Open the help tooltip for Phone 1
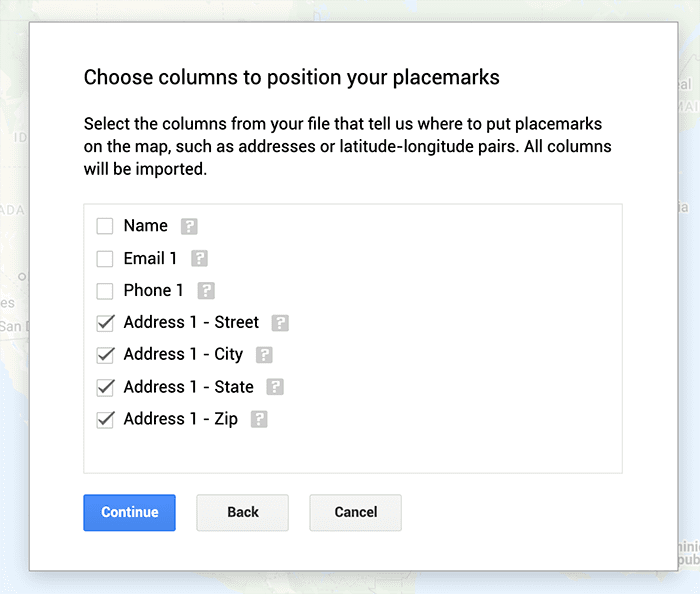 click(206, 291)
